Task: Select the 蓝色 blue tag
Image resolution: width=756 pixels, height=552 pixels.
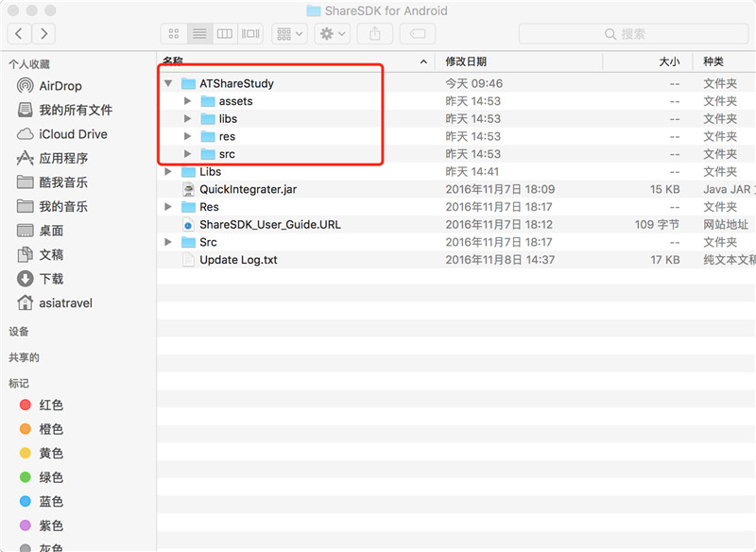Action: [42, 501]
